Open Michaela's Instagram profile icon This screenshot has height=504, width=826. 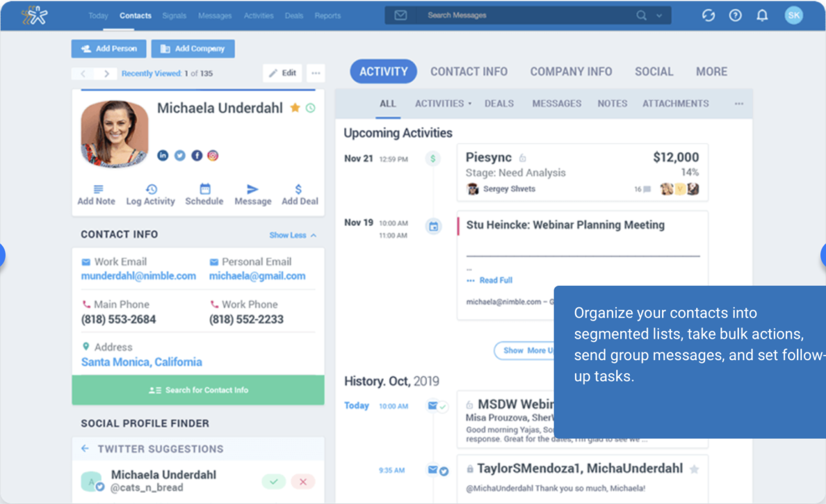pyautogui.click(x=213, y=156)
